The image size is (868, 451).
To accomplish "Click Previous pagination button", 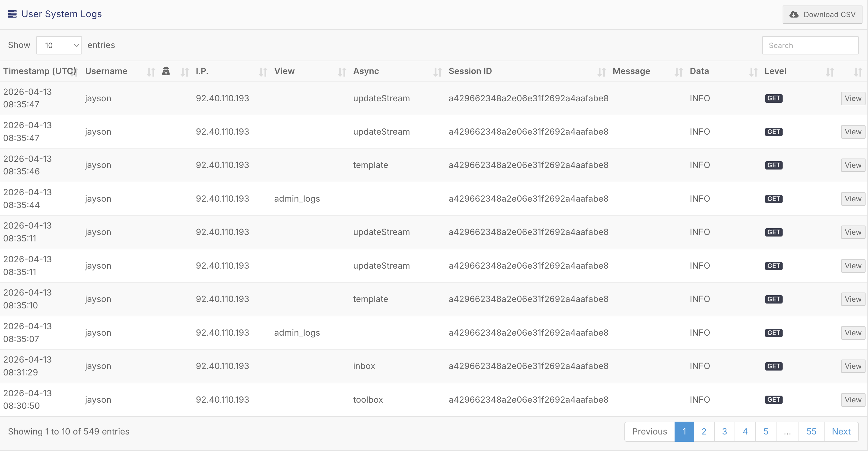I will click(649, 431).
